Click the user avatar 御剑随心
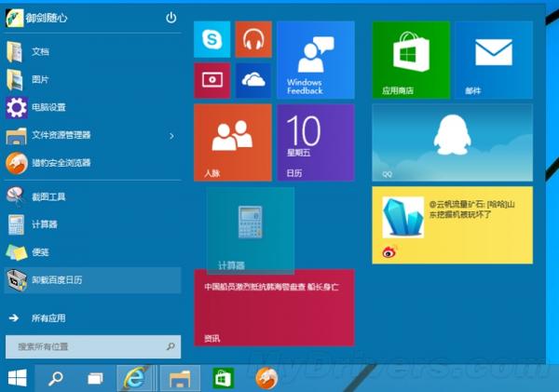This screenshot has height=392, width=559. point(14,18)
